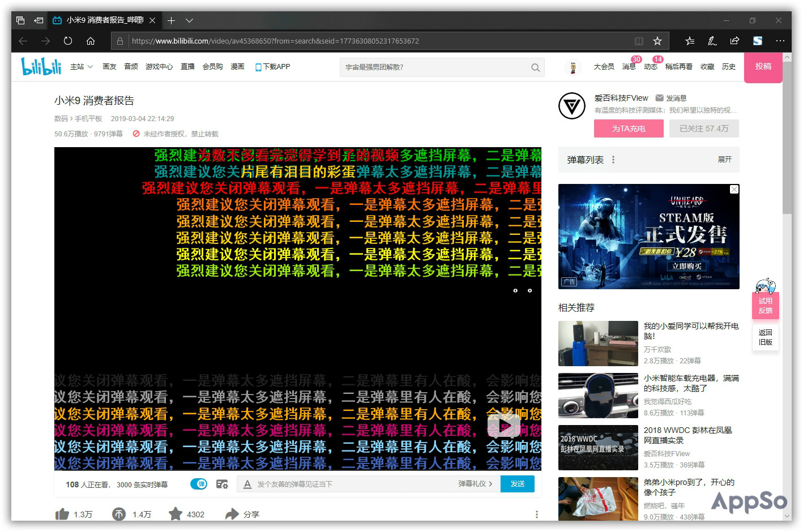Favorite the video with the star icon
The height and width of the screenshot is (532, 803).
click(176, 514)
